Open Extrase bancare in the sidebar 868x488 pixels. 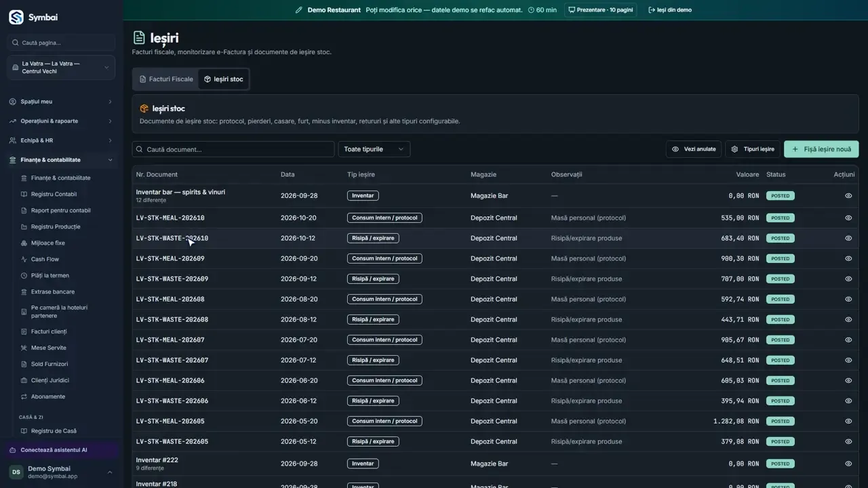pyautogui.click(x=52, y=291)
